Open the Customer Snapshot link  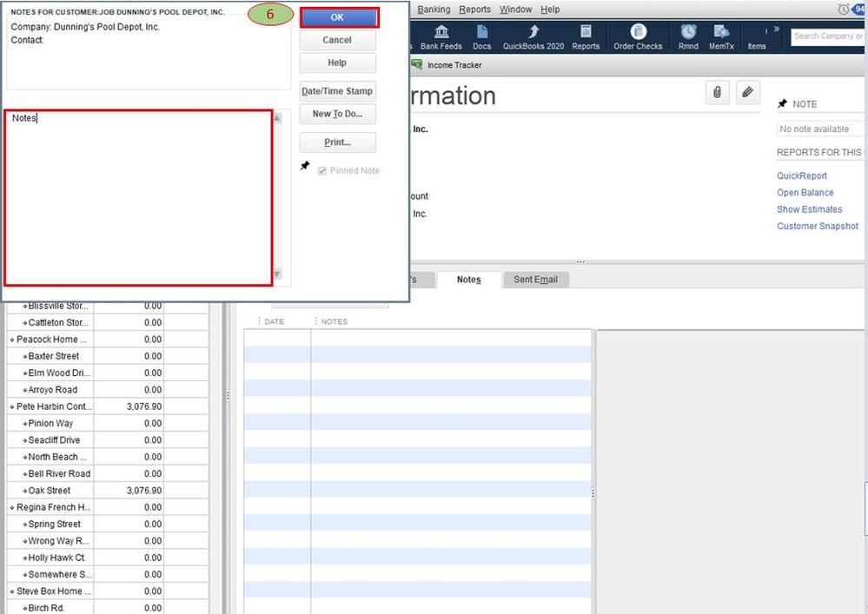point(817,227)
